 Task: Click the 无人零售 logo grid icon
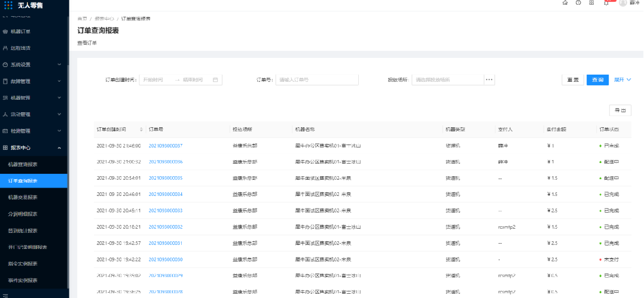pyautogui.click(x=8, y=5)
